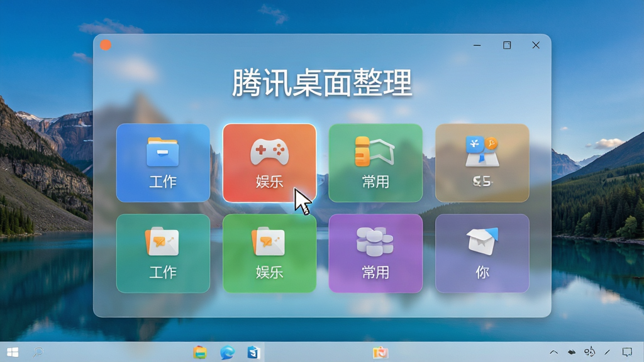Image resolution: width=644 pixels, height=362 pixels.
Task: Open the orange camera-like taskbar icon
Action: [380, 352]
